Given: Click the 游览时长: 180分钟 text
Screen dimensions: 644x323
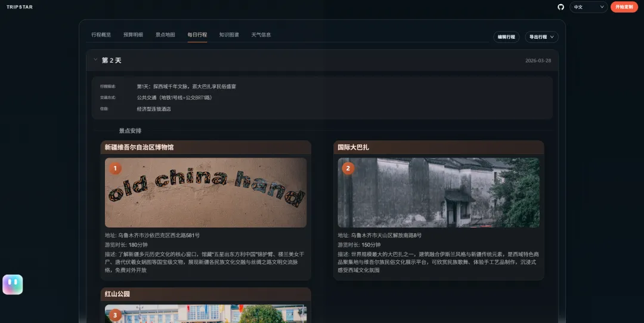Looking at the screenshot, I should coord(126,245).
